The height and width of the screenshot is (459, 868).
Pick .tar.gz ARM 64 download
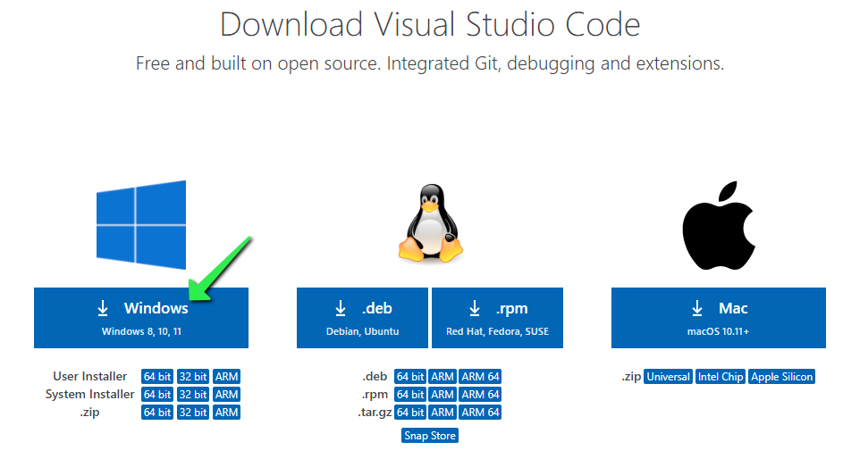click(x=481, y=412)
